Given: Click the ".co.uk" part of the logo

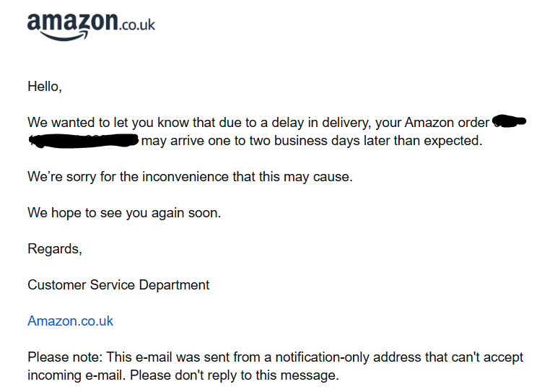Looking at the screenshot, I should 137,25.
